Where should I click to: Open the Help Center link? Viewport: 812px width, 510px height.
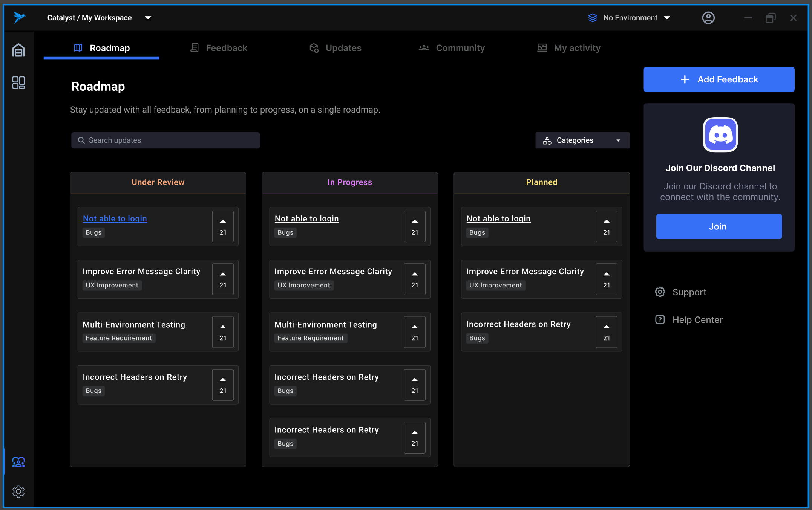(689, 319)
